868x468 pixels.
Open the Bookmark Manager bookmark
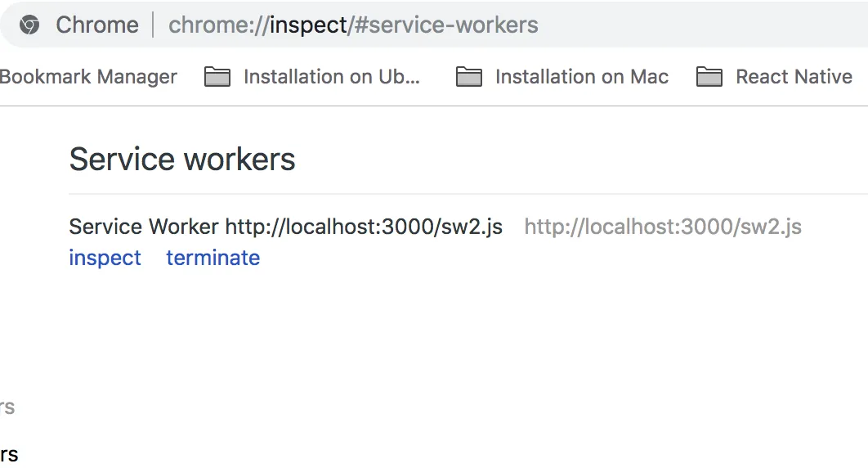88,76
